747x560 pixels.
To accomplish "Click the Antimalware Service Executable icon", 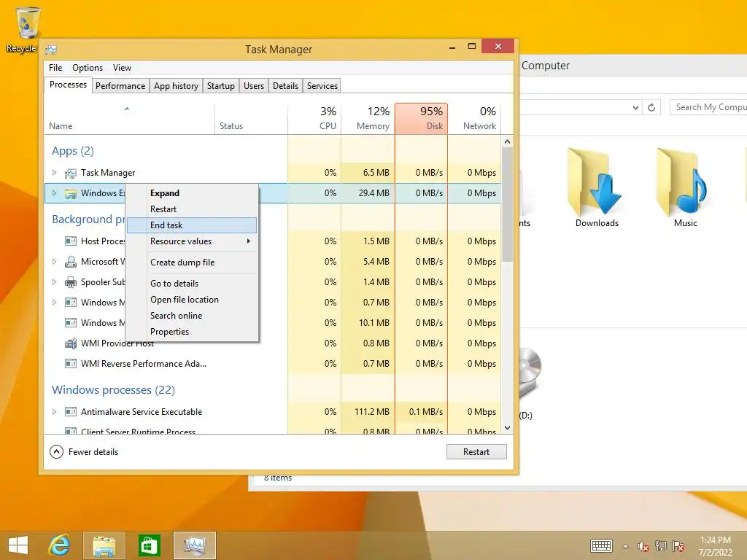I will [x=71, y=411].
